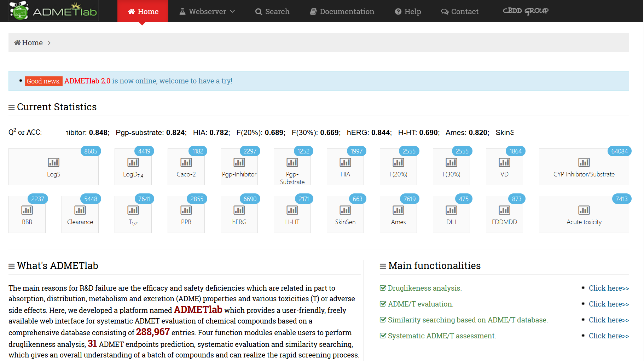This screenshot has width=644, height=361.
Task: Open the Acute toxicity chart icon
Action: coord(584,210)
